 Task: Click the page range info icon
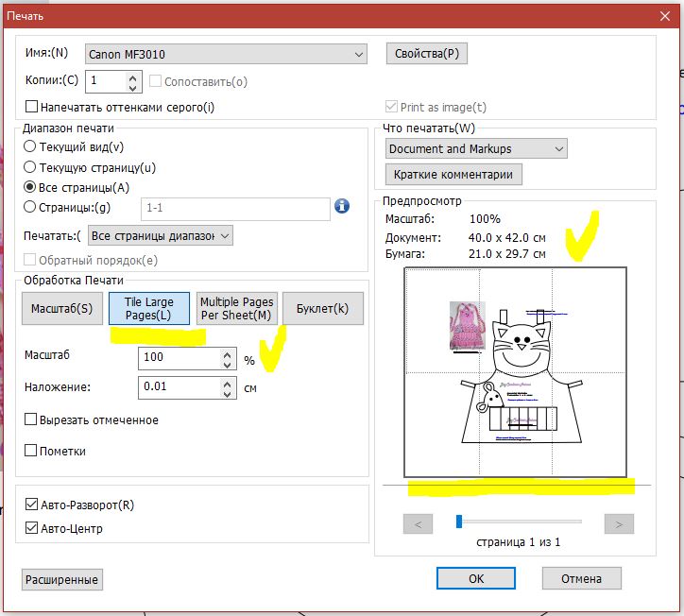(x=342, y=206)
